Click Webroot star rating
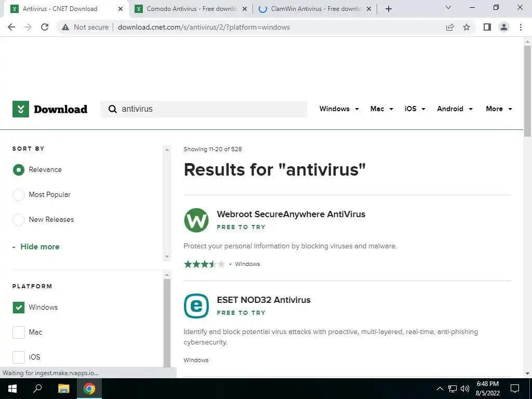 pos(204,264)
